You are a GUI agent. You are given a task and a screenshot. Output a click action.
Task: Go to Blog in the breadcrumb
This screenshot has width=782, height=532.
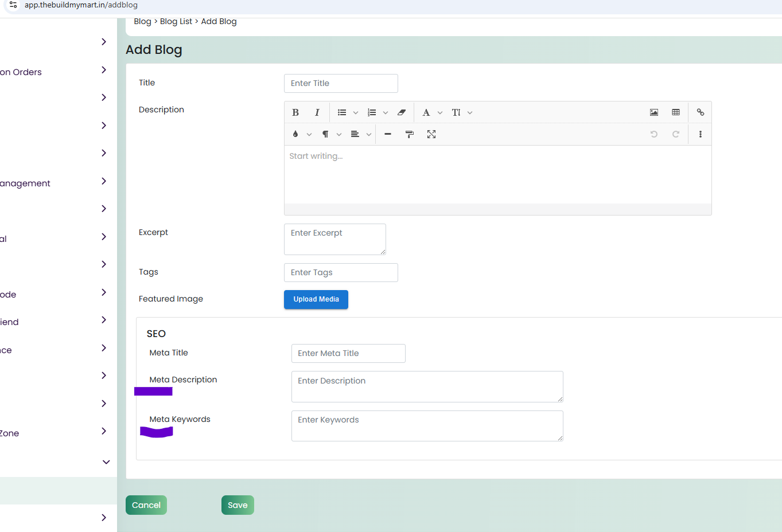[x=142, y=21]
